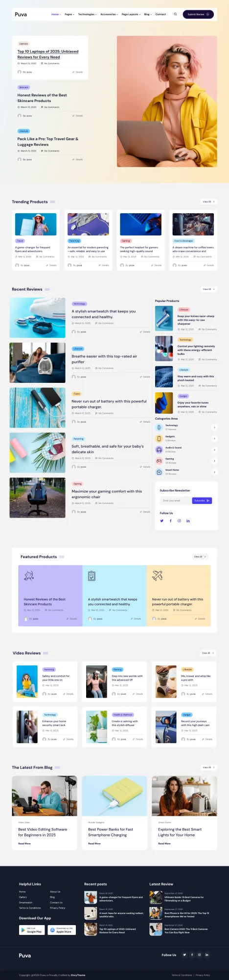Expand the Pages dropdown menu
229x980 pixels.
69,14
